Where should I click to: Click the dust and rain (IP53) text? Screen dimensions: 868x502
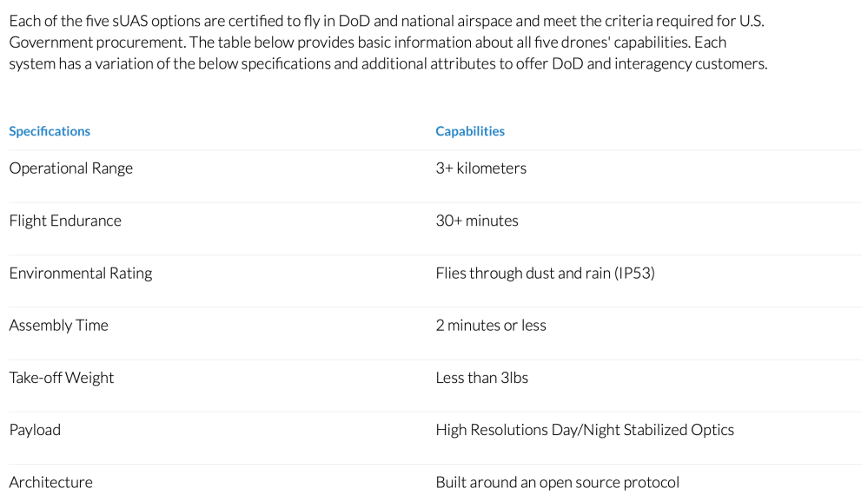590,273
